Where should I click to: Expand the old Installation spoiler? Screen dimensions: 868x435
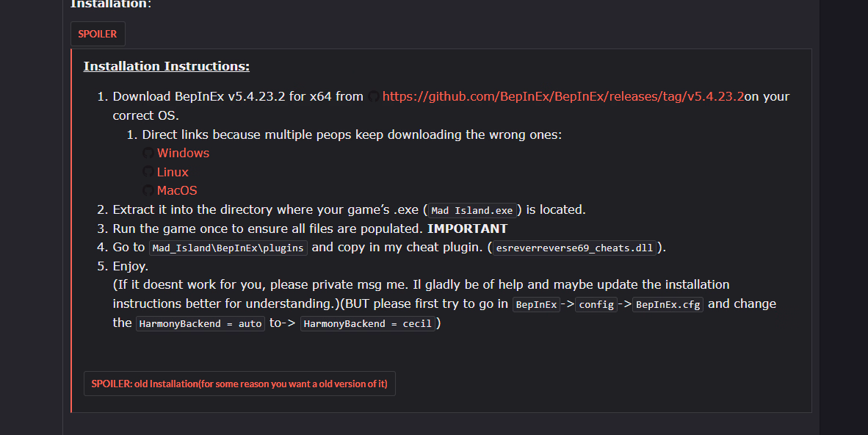[239, 384]
